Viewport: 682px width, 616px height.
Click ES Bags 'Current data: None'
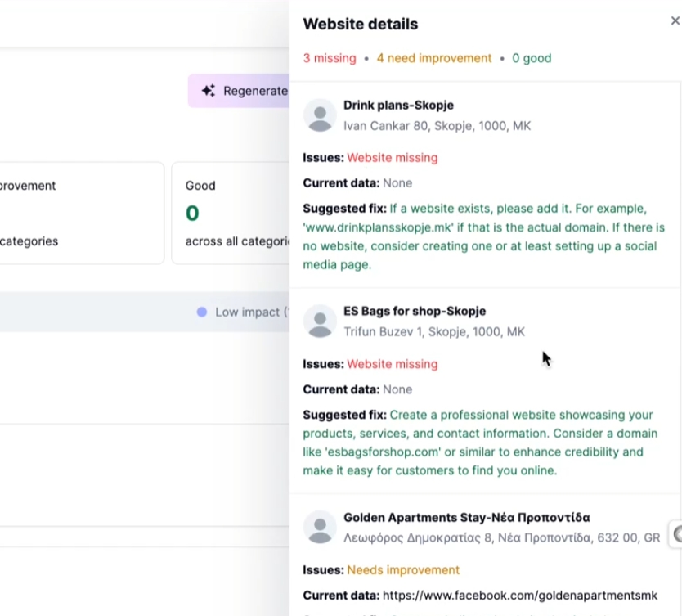click(357, 389)
